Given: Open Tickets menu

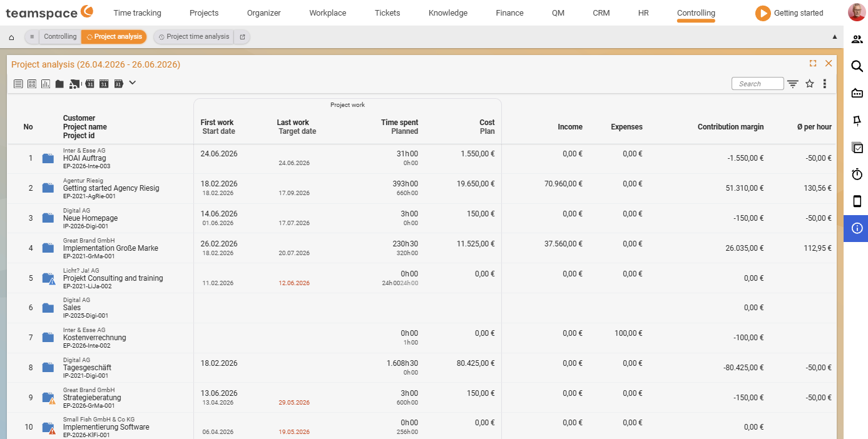Looking at the screenshot, I should point(387,13).
